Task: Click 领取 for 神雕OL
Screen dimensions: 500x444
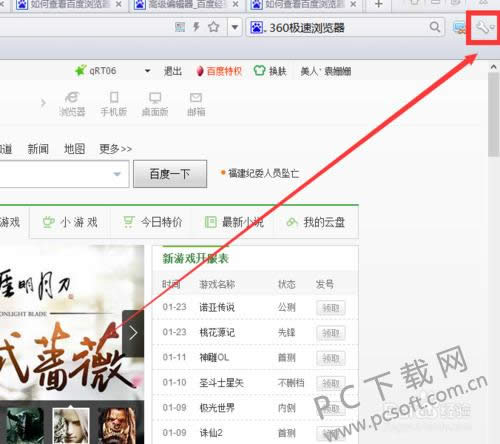Action: point(331,358)
